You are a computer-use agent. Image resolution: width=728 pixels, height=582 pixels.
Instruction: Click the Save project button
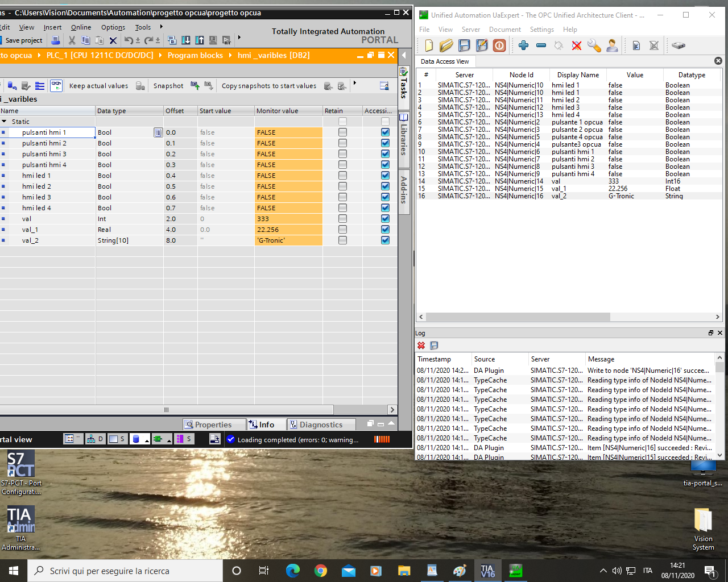[x=21, y=40]
